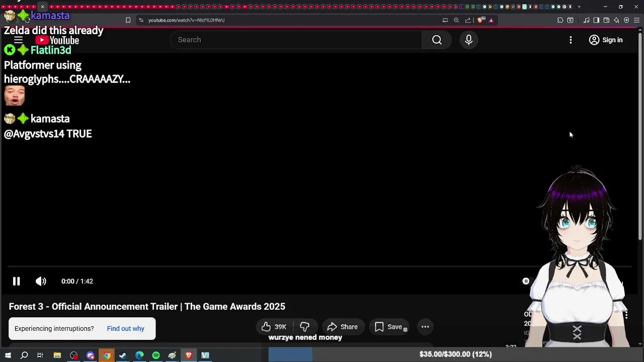Toggle the browser sidebar panel icon
This screenshot has width=644, height=362.
[x=596, y=20]
